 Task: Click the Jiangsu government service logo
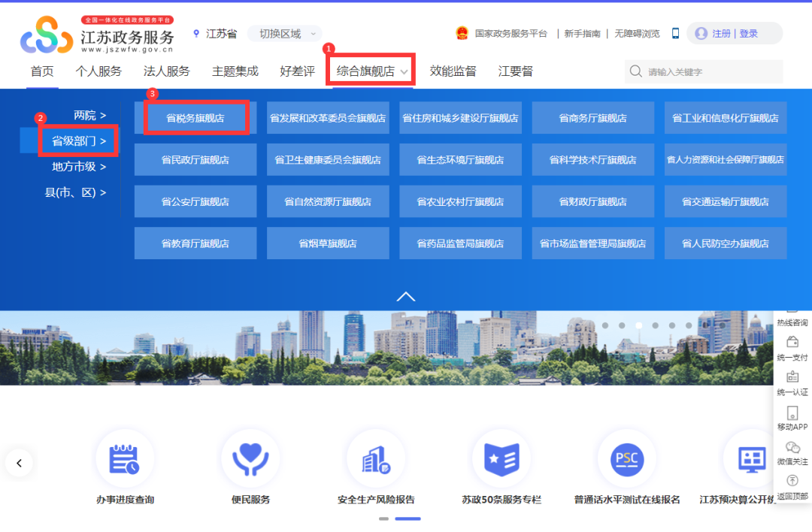click(97, 35)
